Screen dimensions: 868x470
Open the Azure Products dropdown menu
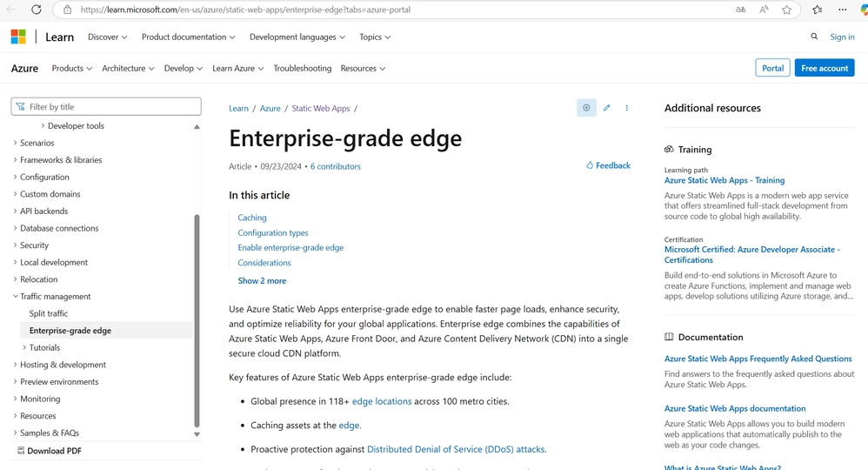71,68
